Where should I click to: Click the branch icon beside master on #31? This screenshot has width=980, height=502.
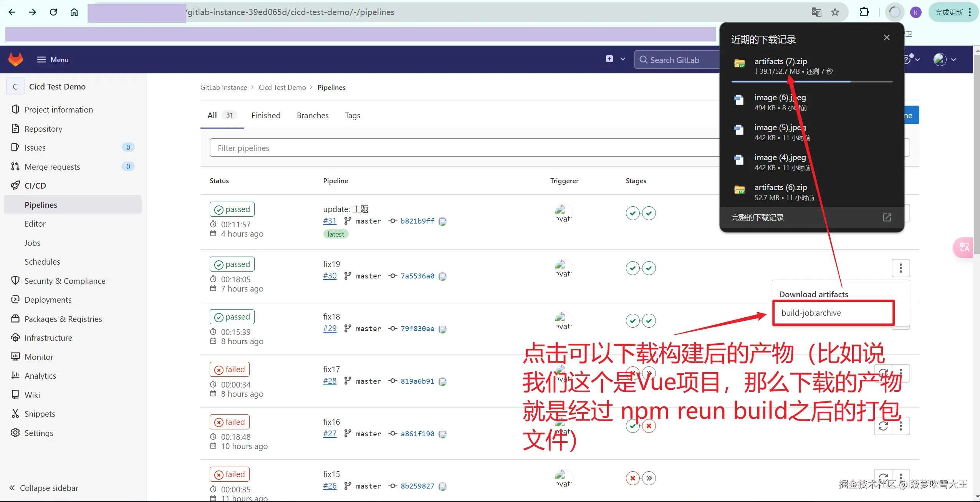point(348,221)
